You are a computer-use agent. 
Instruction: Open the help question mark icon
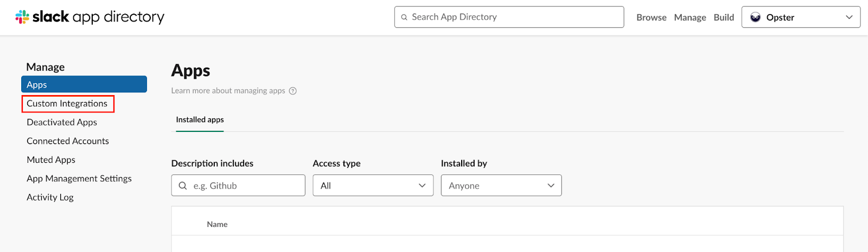coord(293,91)
